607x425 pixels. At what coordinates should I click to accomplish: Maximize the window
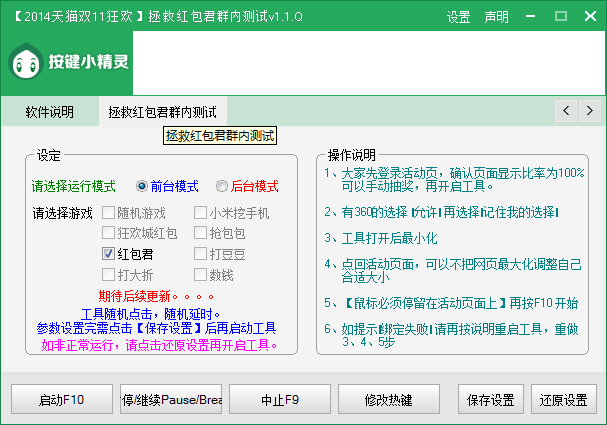pyautogui.click(x=561, y=17)
